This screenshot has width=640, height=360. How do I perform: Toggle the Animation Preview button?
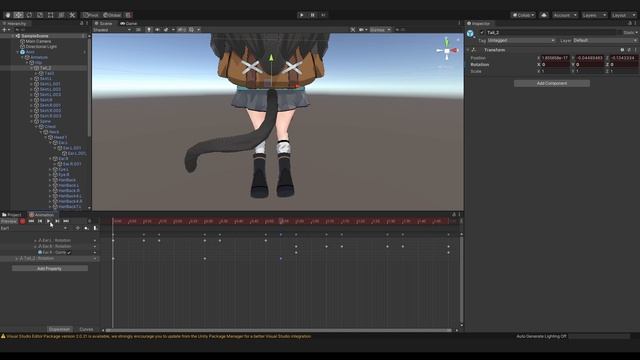click(9, 221)
